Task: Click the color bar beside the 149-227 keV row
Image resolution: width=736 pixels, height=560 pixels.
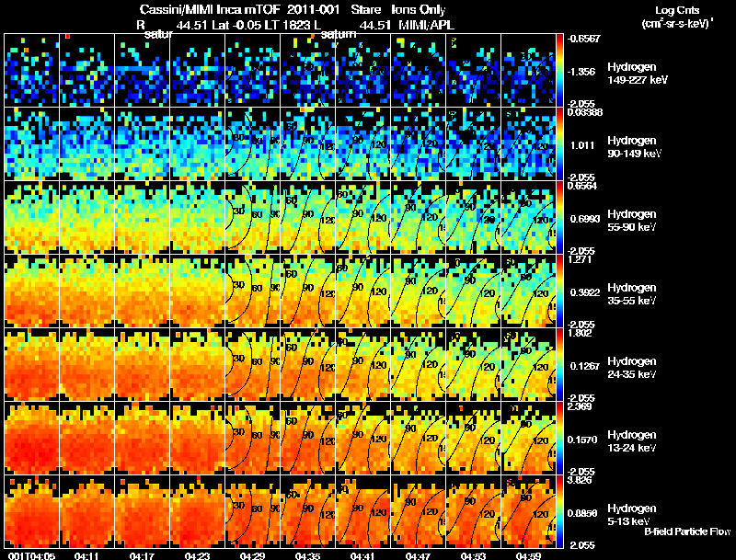Action: coord(559,70)
